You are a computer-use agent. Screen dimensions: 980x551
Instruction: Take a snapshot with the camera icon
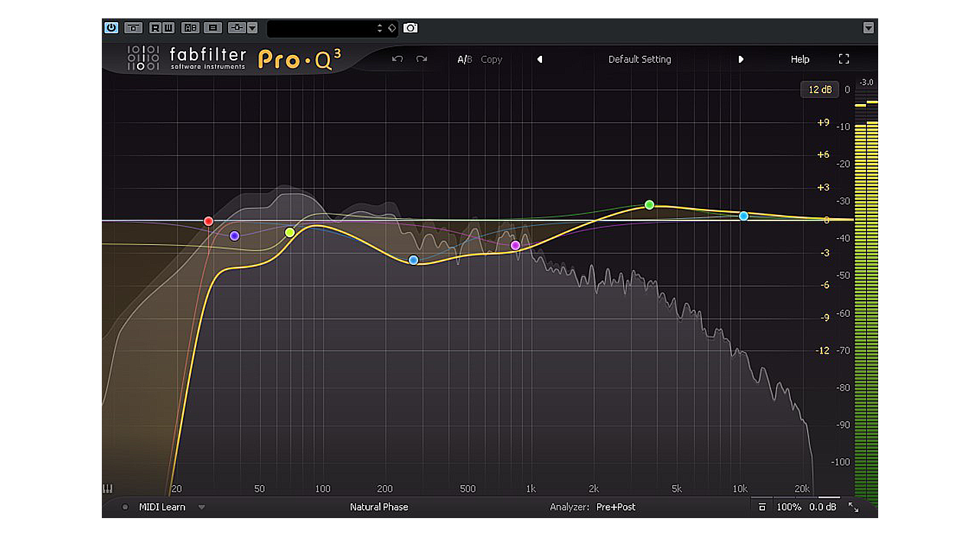pos(411,28)
